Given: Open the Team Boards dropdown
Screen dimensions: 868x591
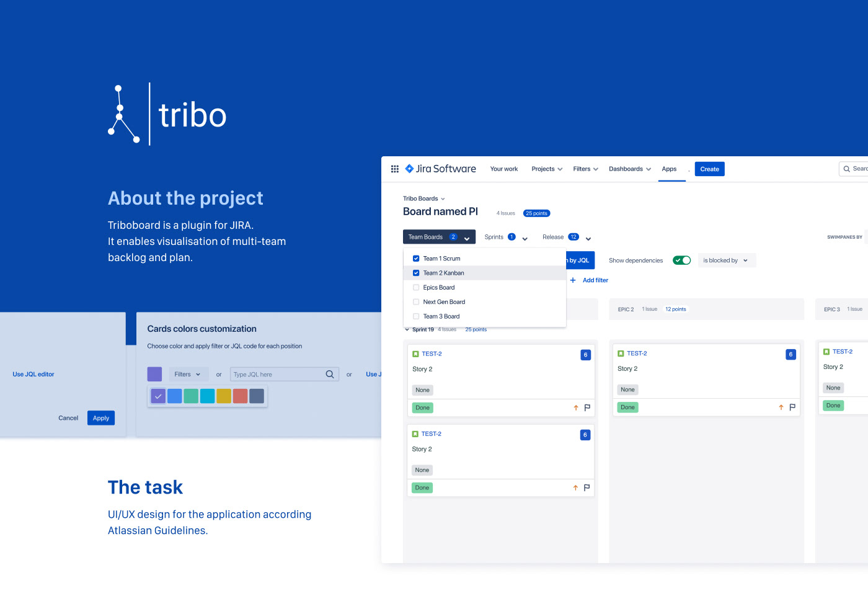Looking at the screenshot, I should [439, 237].
